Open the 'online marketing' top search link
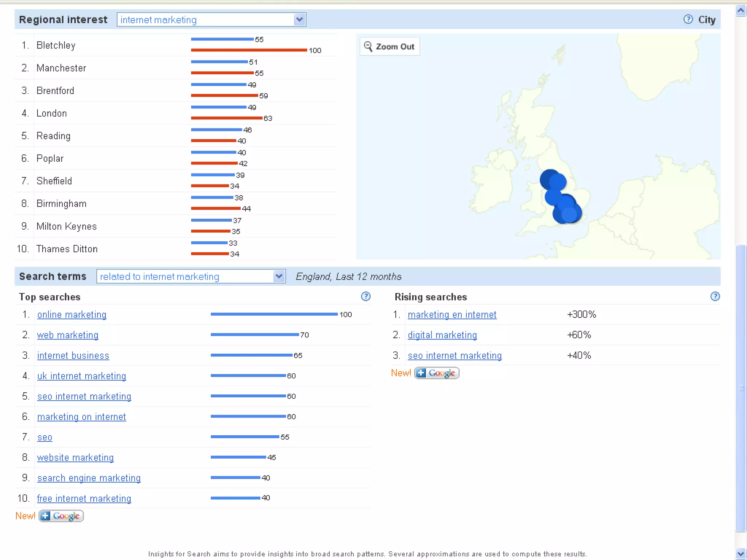Image resolution: width=747 pixels, height=560 pixels. [x=72, y=315]
